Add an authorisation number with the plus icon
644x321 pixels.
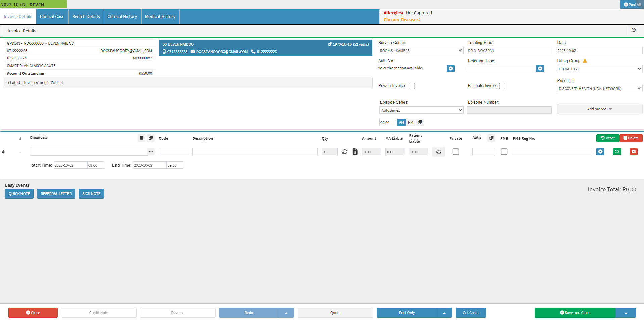[451, 69]
